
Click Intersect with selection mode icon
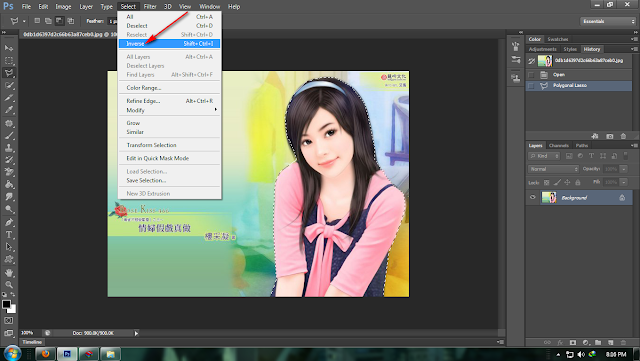pyautogui.click(x=71, y=21)
